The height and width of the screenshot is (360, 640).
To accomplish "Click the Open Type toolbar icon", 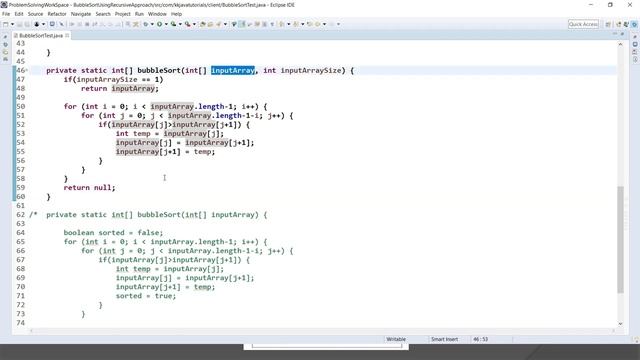I will pos(234,24).
